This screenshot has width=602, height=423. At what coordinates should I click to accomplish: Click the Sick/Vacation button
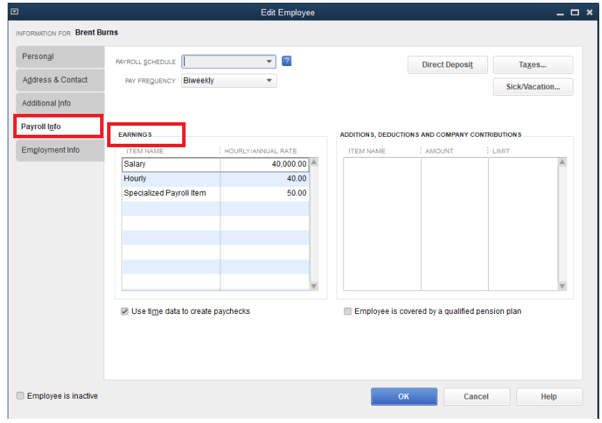pyautogui.click(x=532, y=87)
